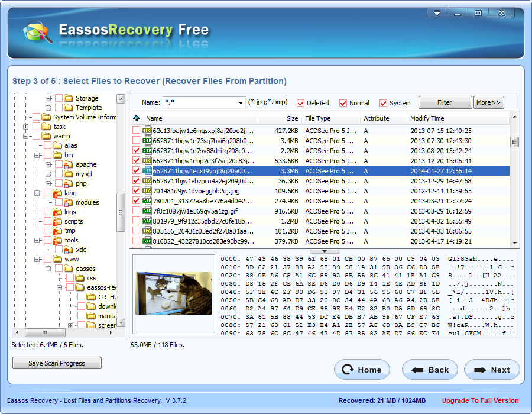Click the tmp deleted folder icon

coord(57,231)
